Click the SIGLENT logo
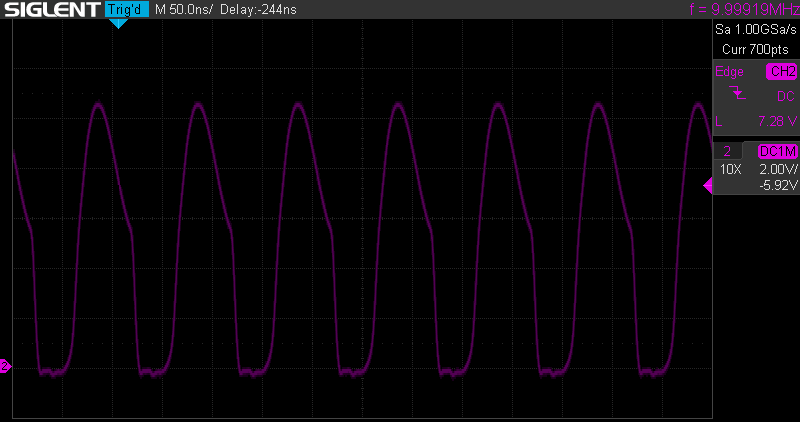The height and width of the screenshot is (422, 800). tap(52, 9)
